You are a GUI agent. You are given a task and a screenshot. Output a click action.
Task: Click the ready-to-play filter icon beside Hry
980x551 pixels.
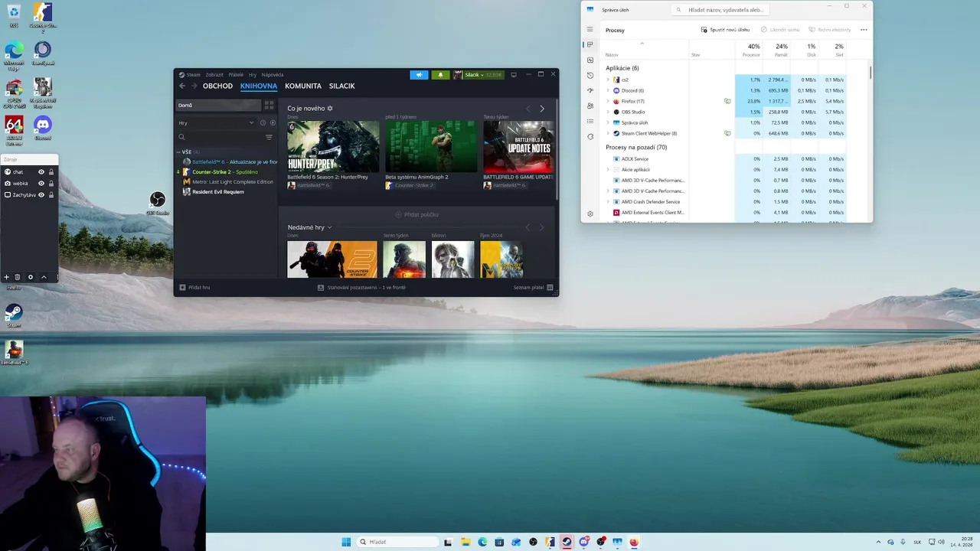[x=273, y=122]
